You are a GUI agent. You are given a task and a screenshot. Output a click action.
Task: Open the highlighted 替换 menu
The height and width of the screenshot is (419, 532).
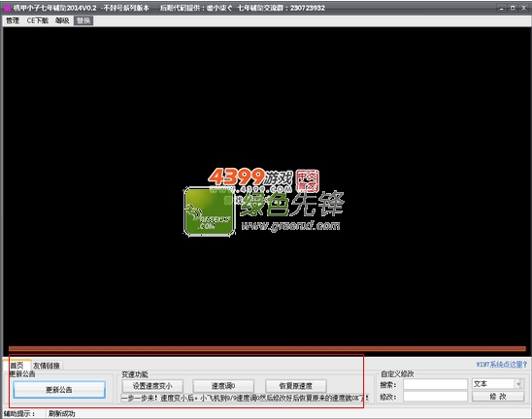click(x=83, y=21)
